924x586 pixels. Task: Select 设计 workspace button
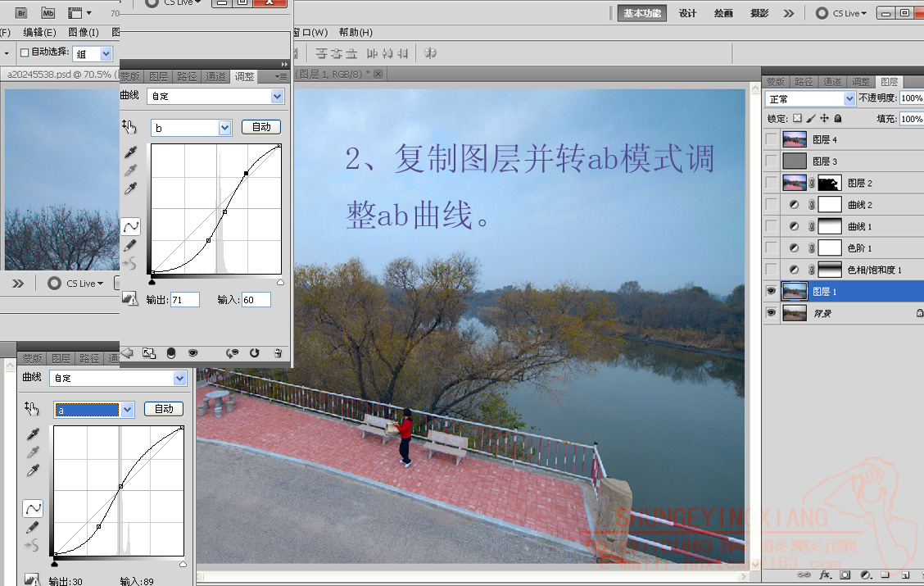[688, 13]
